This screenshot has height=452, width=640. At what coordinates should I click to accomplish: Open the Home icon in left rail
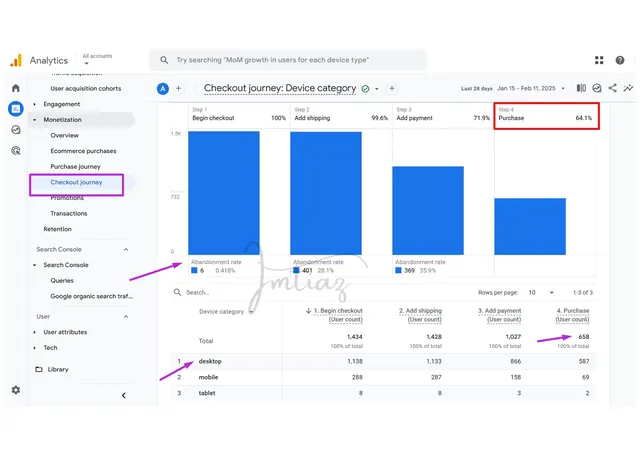tap(16, 88)
